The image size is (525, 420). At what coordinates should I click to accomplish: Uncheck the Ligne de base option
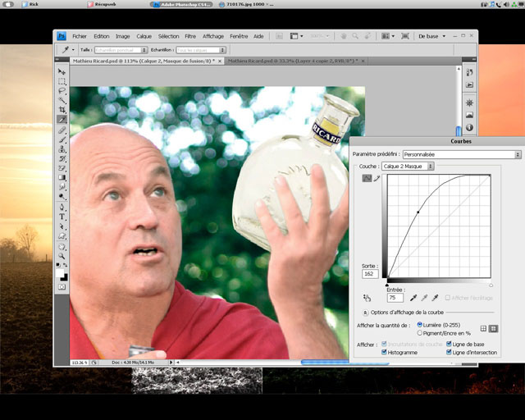tap(448, 344)
